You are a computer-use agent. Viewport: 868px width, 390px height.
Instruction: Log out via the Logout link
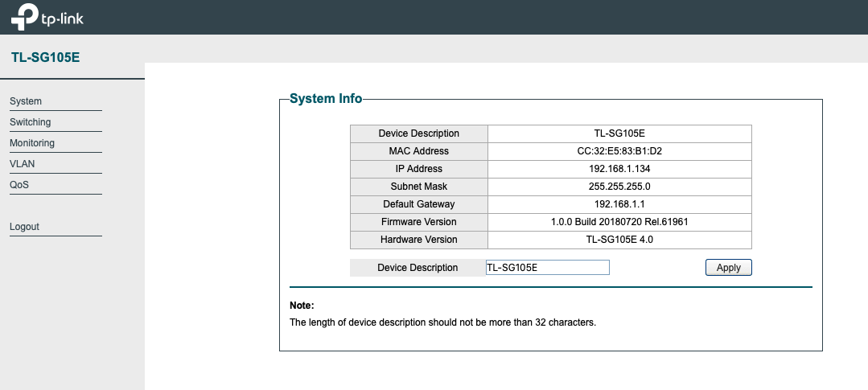(24, 227)
